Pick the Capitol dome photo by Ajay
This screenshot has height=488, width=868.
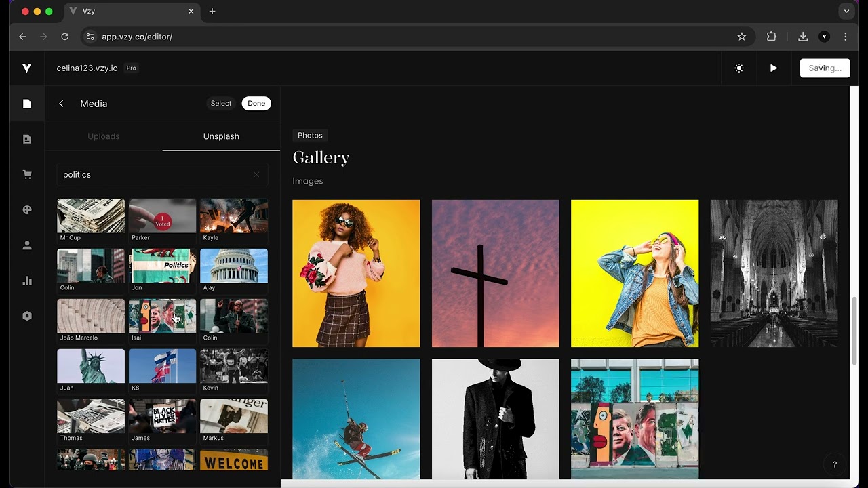pyautogui.click(x=234, y=266)
